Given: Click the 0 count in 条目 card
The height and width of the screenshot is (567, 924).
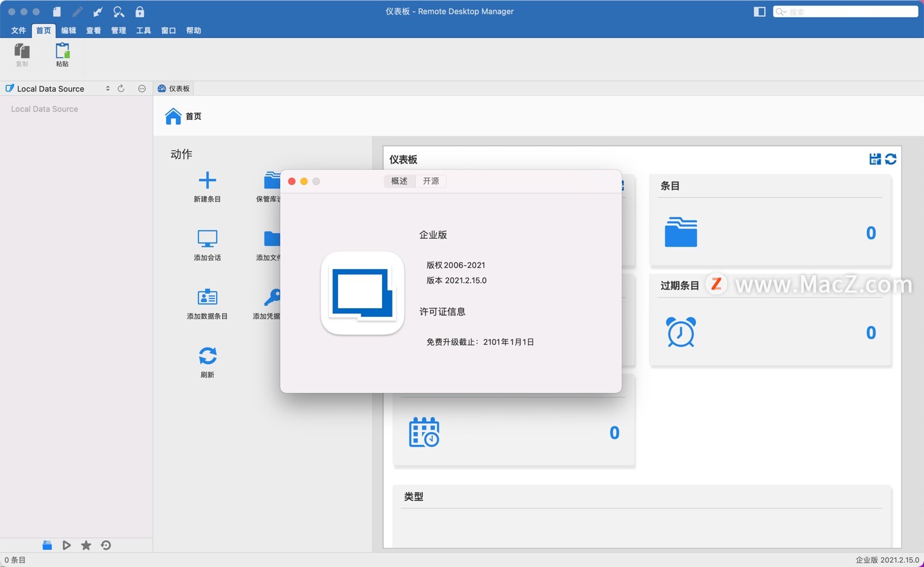Looking at the screenshot, I should tap(871, 233).
